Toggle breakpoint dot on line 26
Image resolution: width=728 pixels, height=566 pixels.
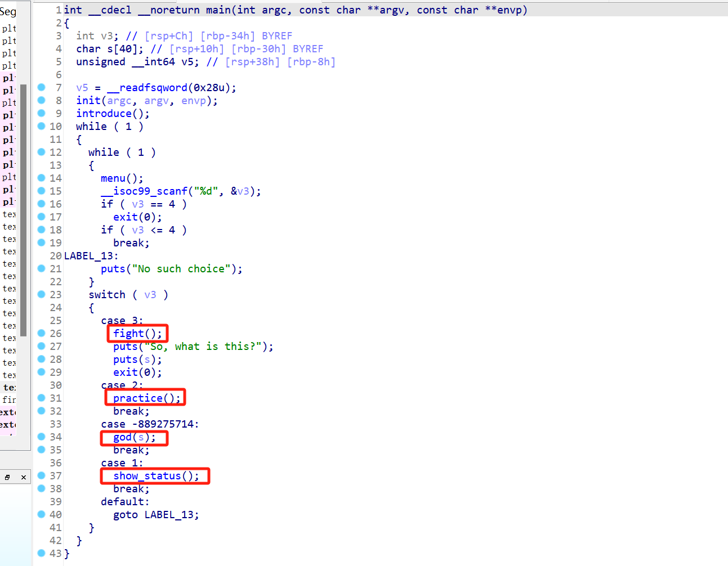pos(41,333)
